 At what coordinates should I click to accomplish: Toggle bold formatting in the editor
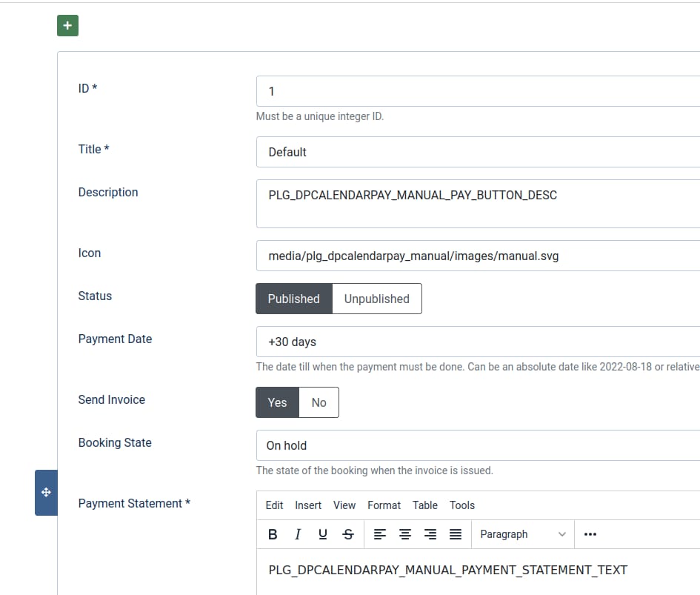click(x=273, y=533)
